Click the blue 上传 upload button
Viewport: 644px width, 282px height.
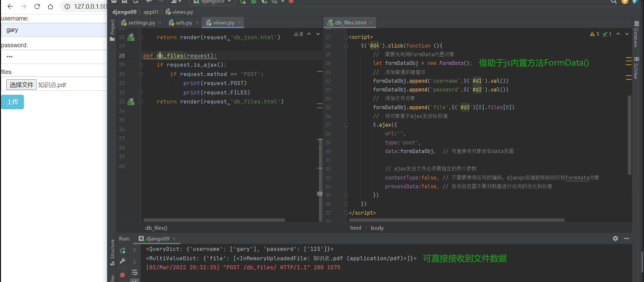click(12, 102)
